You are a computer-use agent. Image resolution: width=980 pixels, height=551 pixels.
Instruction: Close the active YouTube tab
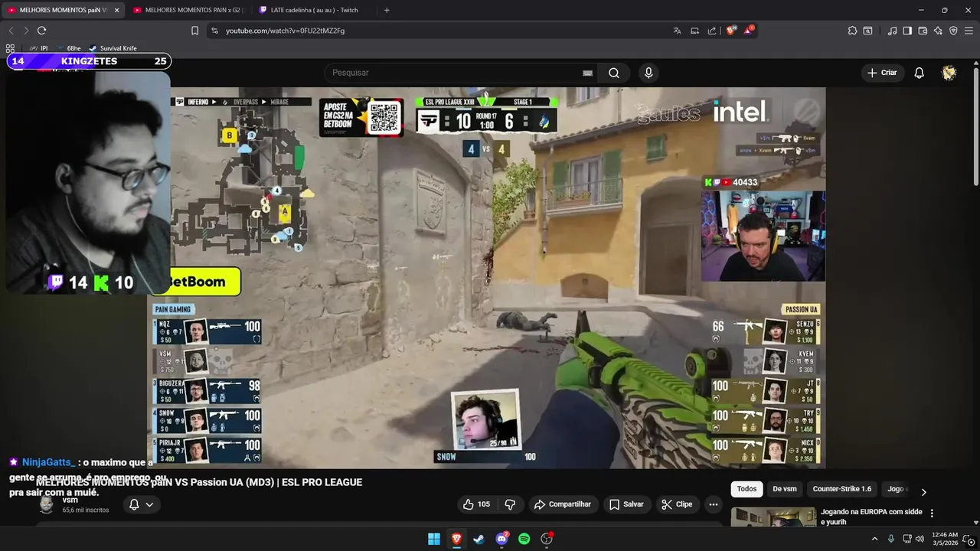pyautogui.click(x=116, y=10)
